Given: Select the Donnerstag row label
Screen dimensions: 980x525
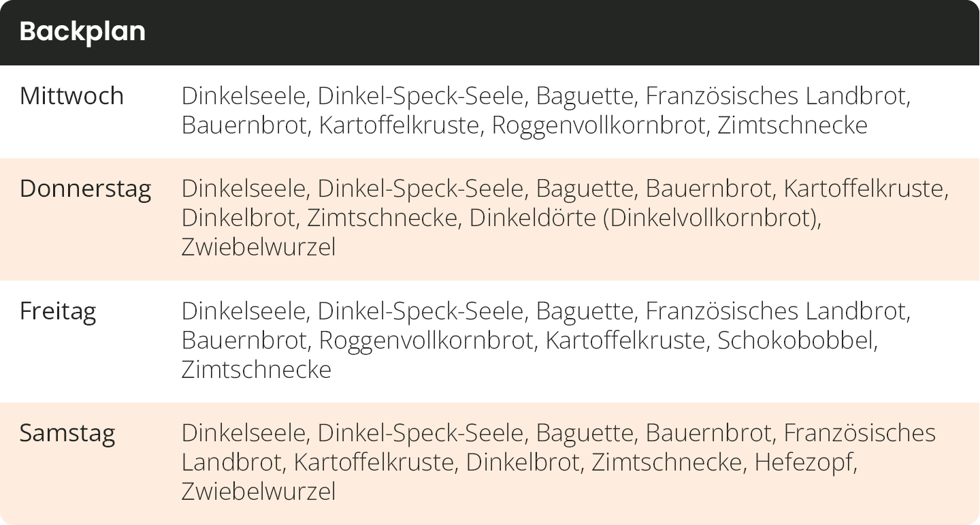Looking at the screenshot, I should click(85, 189).
